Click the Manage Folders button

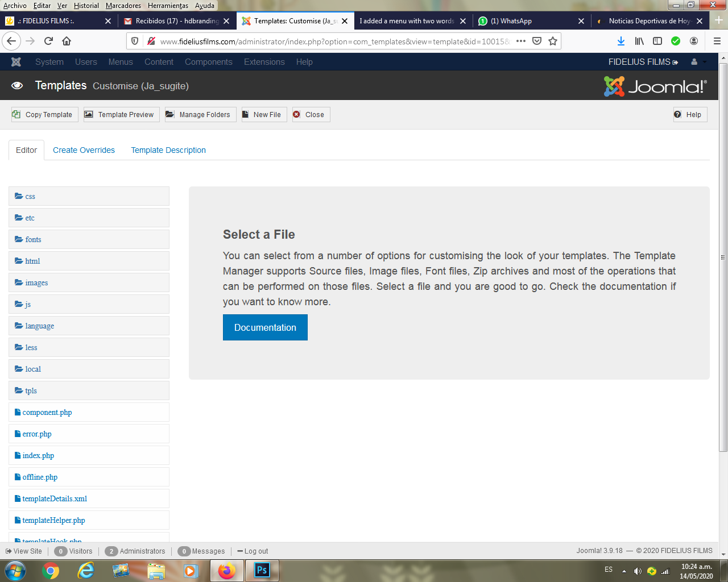pos(201,114)
